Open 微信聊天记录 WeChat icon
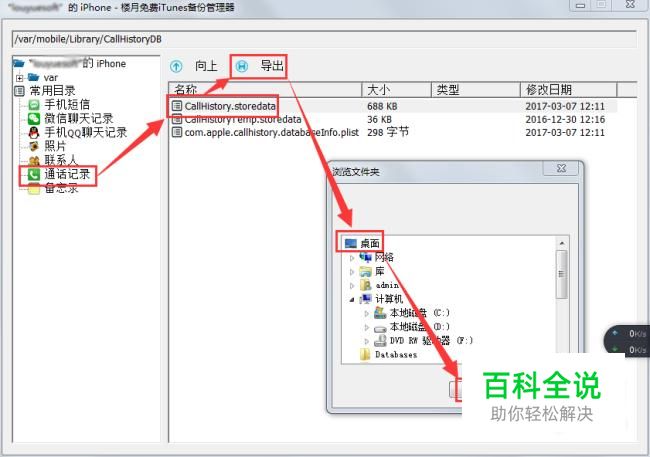 pyautogui.click(x=34, y=119)
